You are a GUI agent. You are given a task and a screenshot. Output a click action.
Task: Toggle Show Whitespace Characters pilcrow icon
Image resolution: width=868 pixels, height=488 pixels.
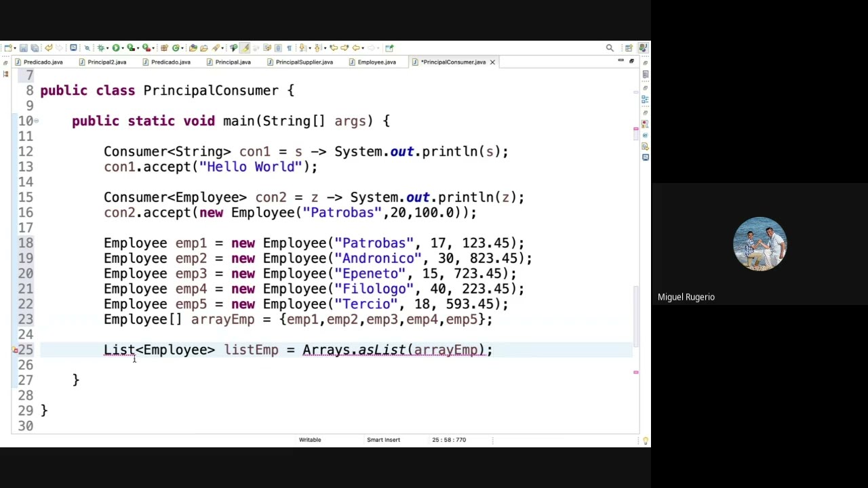click(290, 48)
